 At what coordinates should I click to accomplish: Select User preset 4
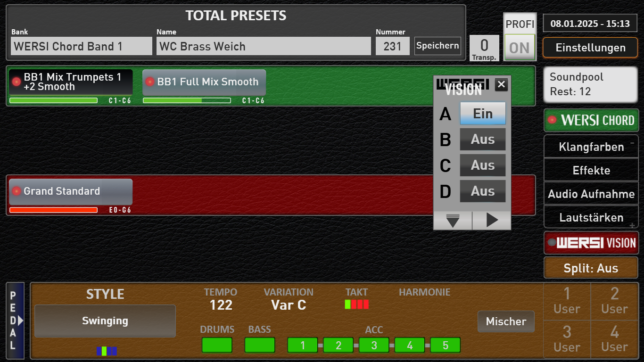[x=614, y=339]
